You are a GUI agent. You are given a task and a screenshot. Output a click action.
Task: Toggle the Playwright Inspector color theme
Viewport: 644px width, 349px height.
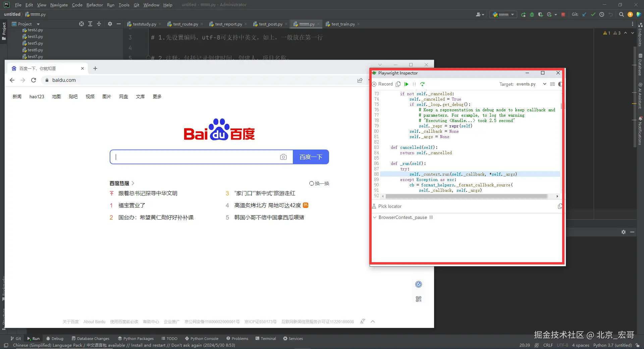560,84
